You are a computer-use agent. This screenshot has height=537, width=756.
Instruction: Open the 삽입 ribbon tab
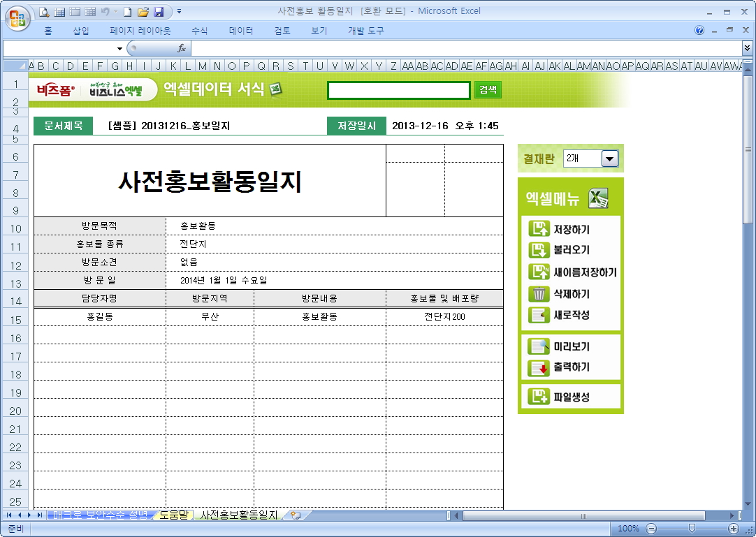81,31
